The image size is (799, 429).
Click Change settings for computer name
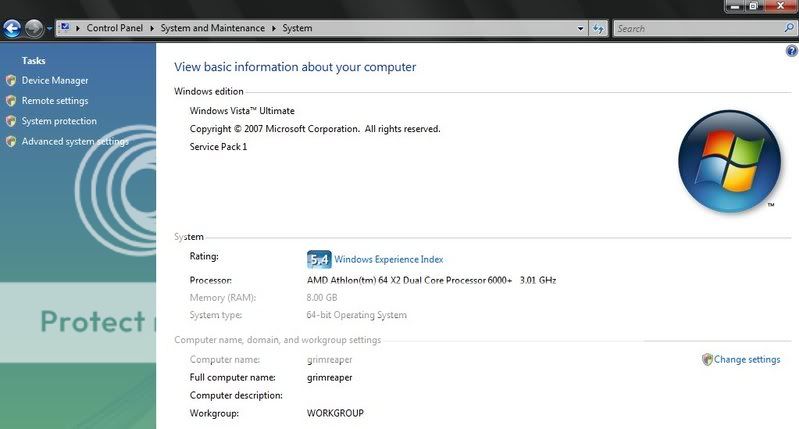747,360
